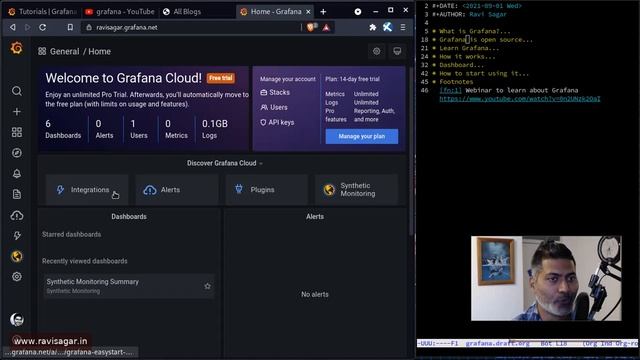Click the browser back arrow

click(13, 27)
